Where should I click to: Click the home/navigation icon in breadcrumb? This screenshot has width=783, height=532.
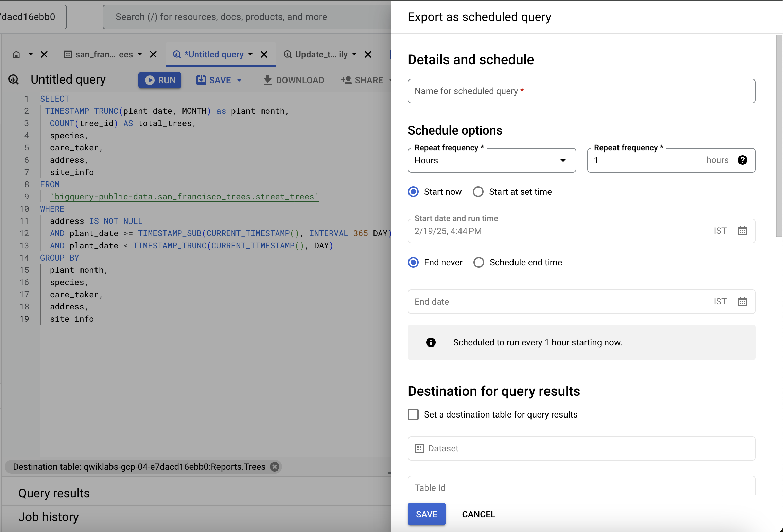[x=16, y=54]
